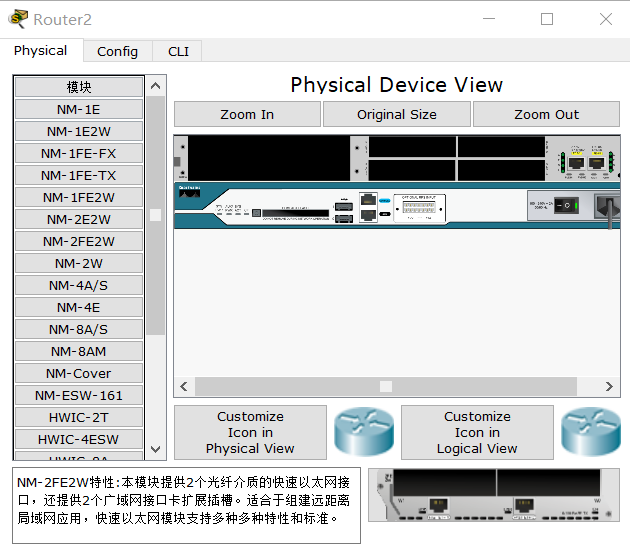Choose the NM-4A/S module
The height and width of the screenshot is (550, 630).
pyautogui.click(x=79, y=286)
